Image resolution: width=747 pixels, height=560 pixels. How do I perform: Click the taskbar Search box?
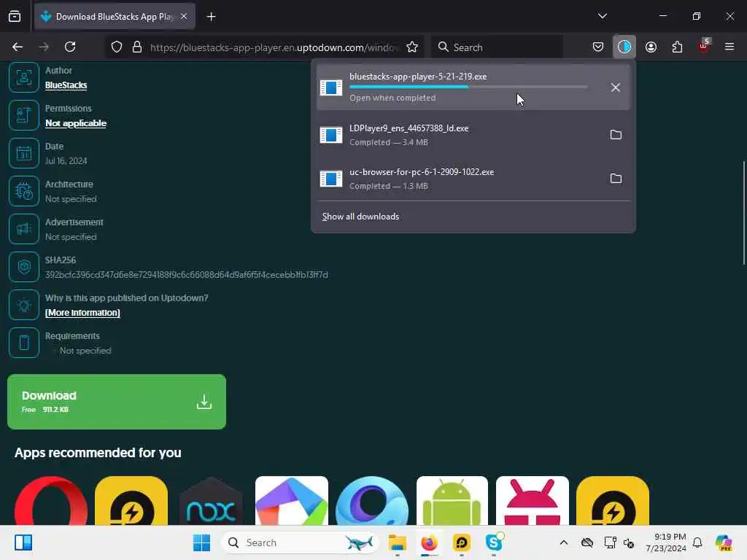300,542
